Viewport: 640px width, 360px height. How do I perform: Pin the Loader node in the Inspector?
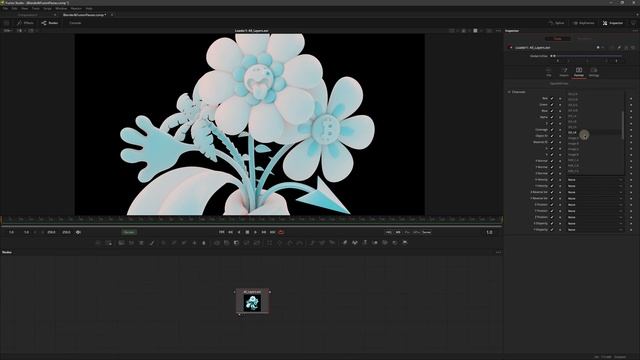coord(619,48)
